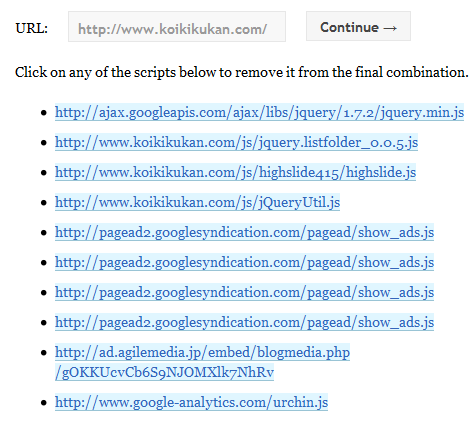The height and width of the screenshot is (433, 470).
Task: Click the third show_ads.js script link
Action: [244, 292]
